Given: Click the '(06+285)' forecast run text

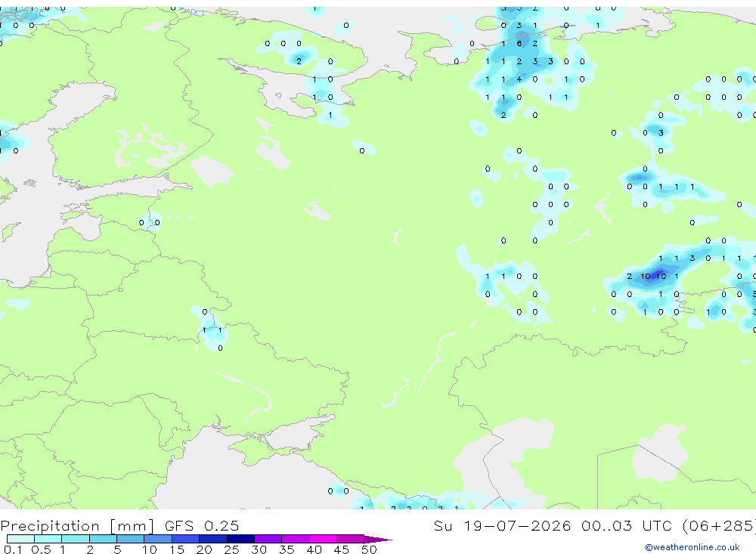Looking at the screenshot, I should click(719, 525).
